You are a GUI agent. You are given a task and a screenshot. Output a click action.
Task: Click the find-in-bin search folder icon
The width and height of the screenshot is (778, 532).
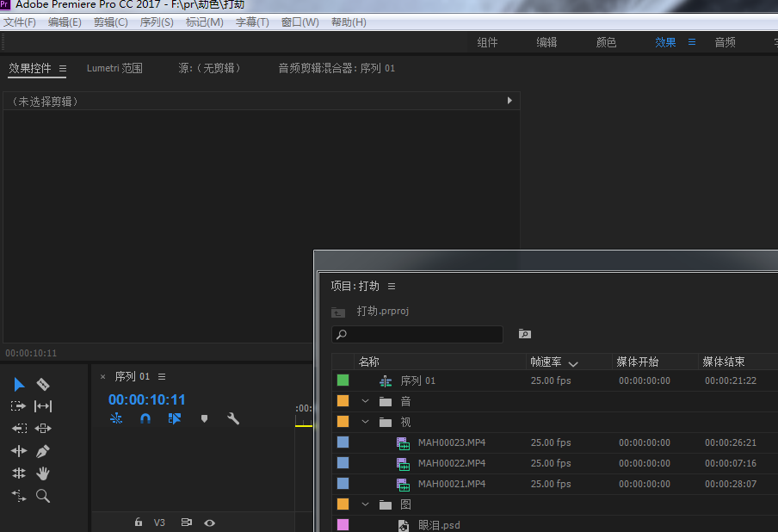click(x=524, y=333)
